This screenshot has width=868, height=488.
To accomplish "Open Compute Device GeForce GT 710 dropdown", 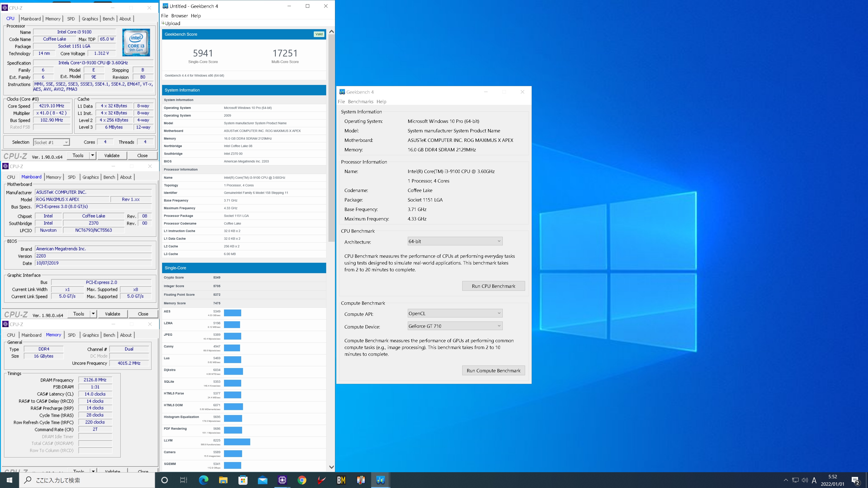I will click(x=455, y=326).
